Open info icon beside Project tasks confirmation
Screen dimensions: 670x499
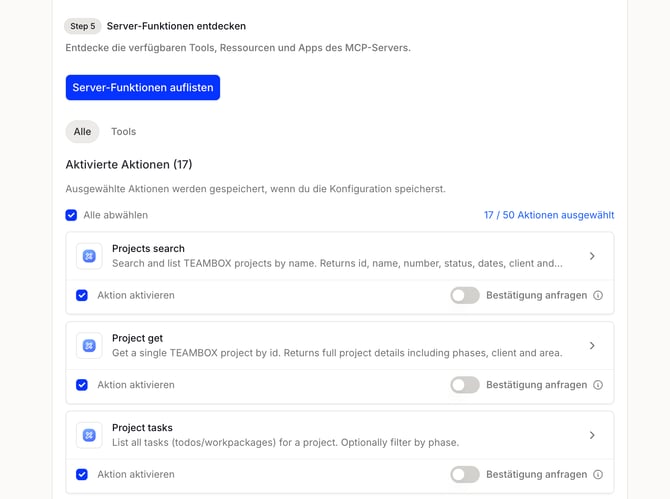point(598,475)
